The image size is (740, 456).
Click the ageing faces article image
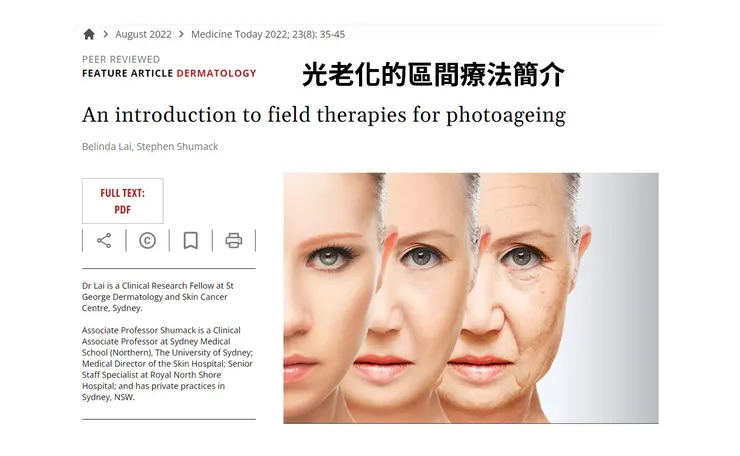tap(471, 298)
